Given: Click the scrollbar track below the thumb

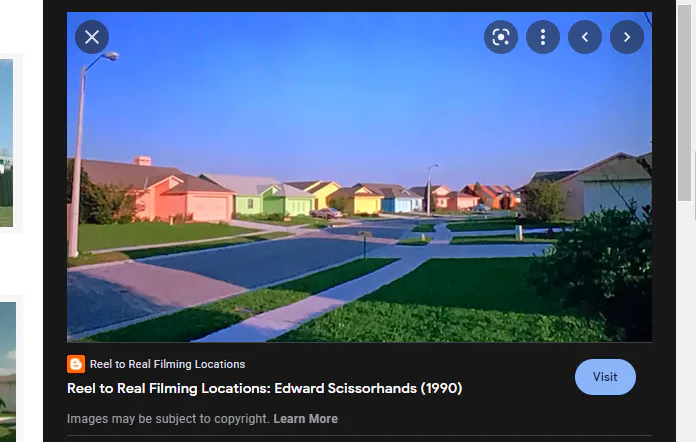Looking at the screenshot, I should (x=686, y=320).
